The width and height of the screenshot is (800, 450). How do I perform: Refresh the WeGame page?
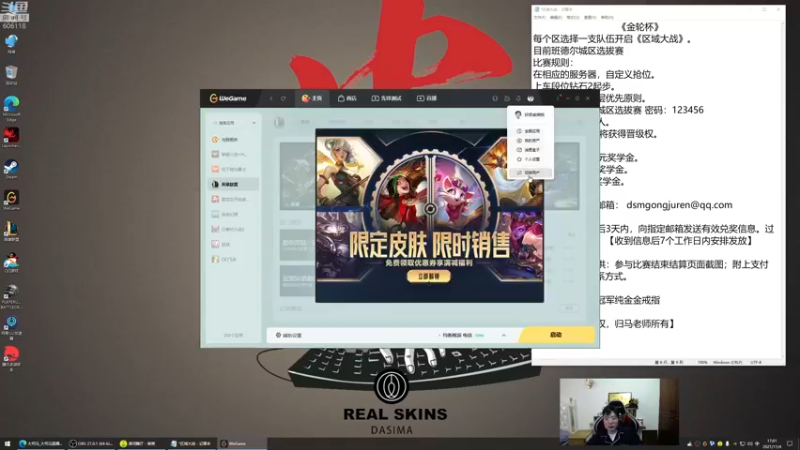click(x=283, y=98)
